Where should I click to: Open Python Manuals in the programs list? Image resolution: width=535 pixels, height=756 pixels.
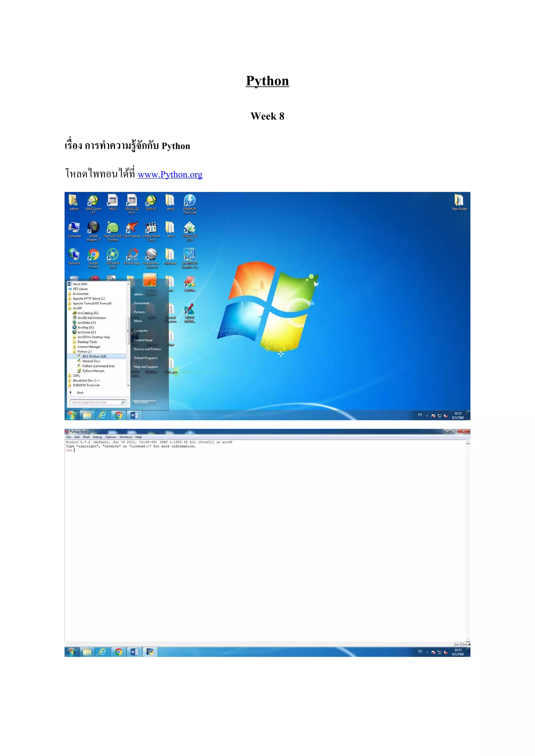pyautogui.click(x=93, y=371)
